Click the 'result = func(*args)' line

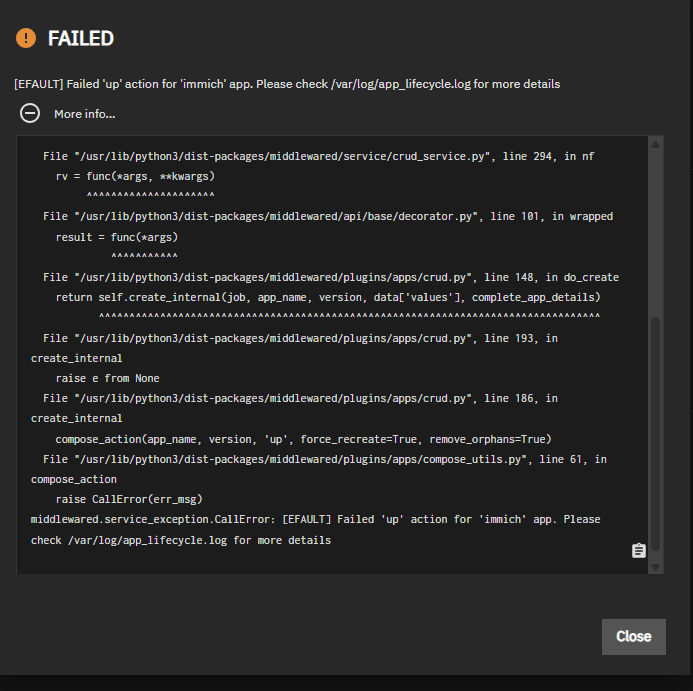[116, 237]
